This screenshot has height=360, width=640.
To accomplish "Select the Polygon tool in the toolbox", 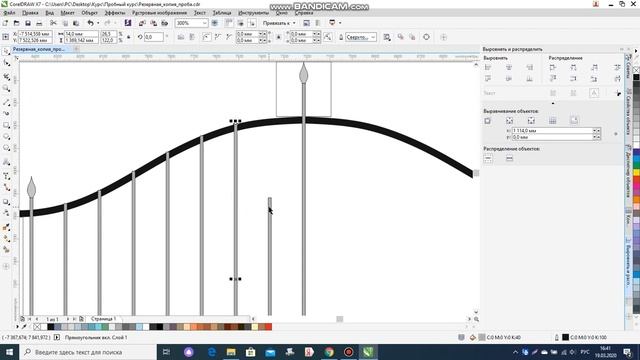I will pos(6,148).
